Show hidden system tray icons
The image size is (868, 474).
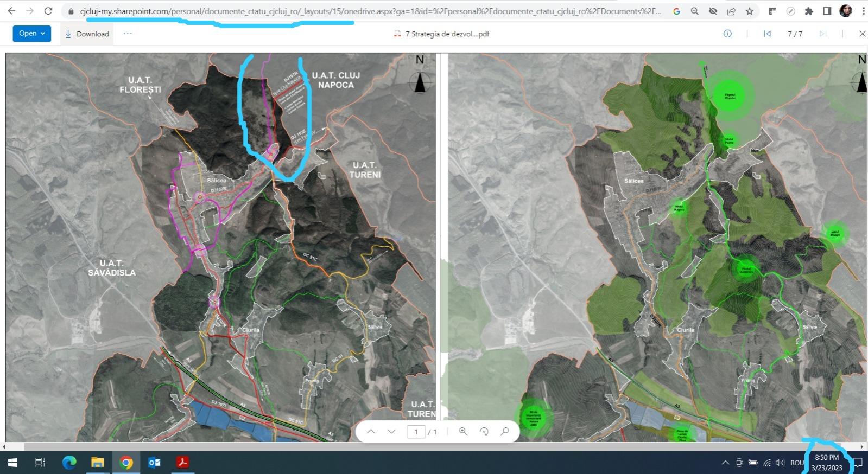click(x=725, y=463)
